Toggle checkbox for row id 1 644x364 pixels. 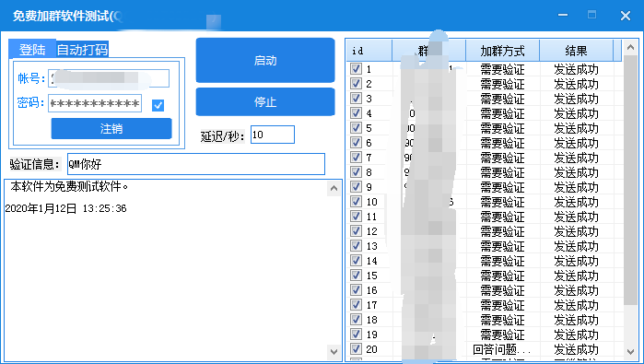pos(357,68)
